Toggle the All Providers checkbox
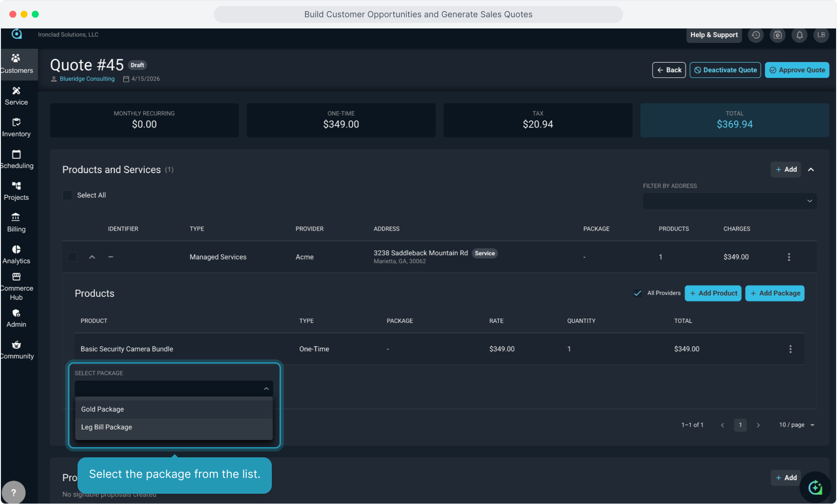837x504 pixels. click(638, 293)
